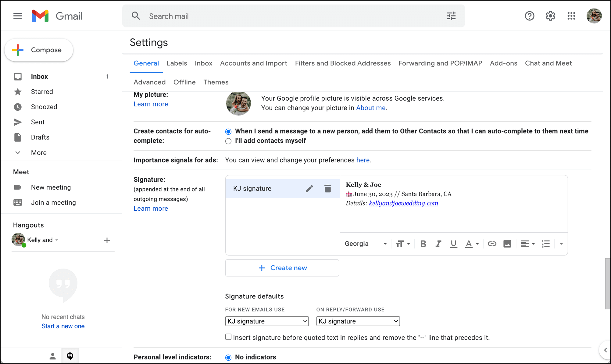The width and height of the screenshot is (611, 364).
Task: Click Learn more under My picture
Action: click(x=151, y=104)
